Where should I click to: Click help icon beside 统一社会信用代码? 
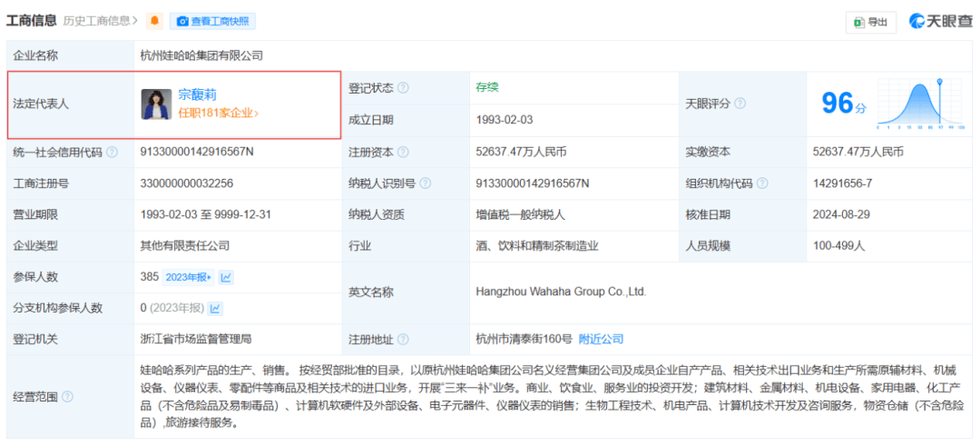112,153
